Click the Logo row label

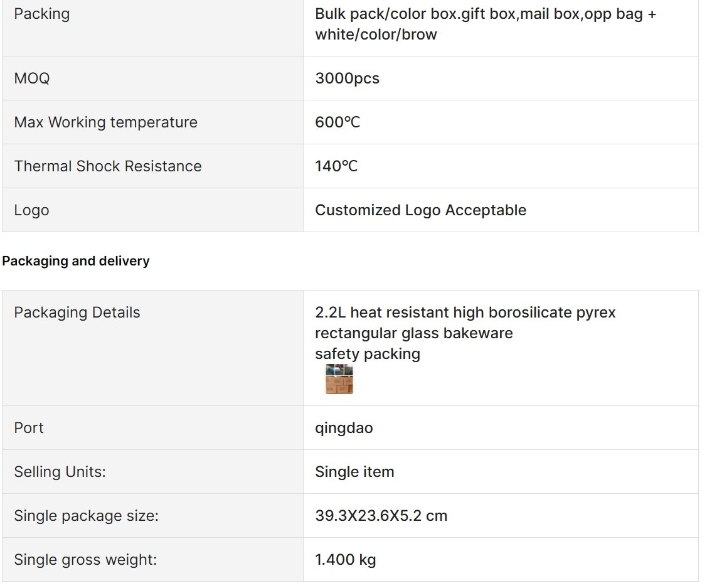pyautogui.click(x=31, y=210)
